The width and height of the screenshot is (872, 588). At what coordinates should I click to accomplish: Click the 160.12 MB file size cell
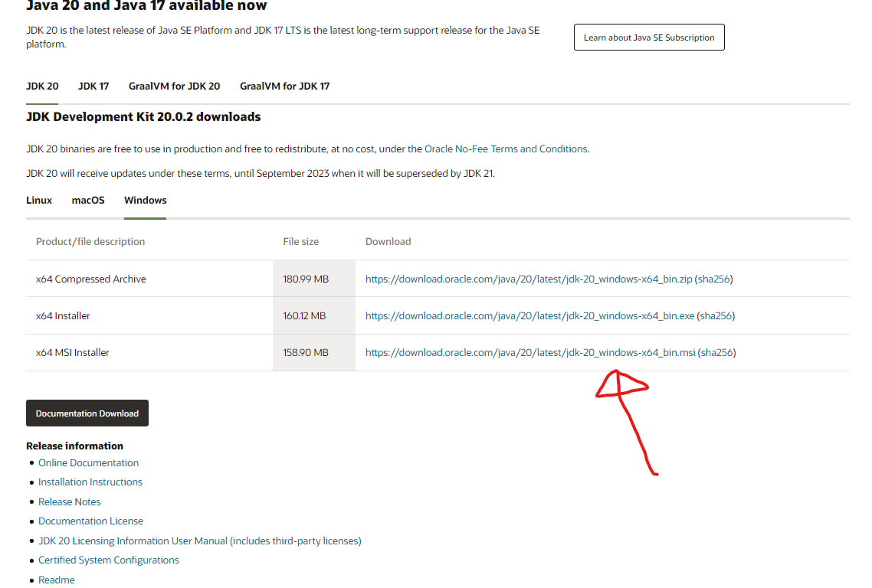point(314,315)
